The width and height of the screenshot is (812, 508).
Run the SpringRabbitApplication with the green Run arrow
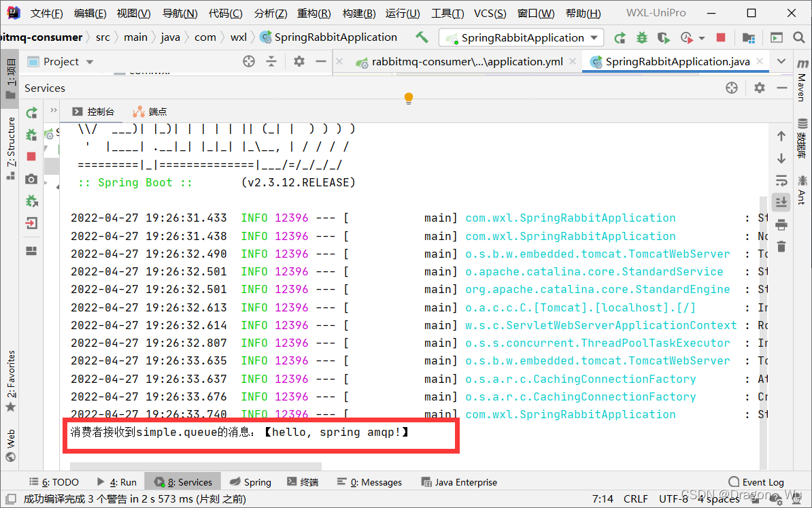coord(620,37)
